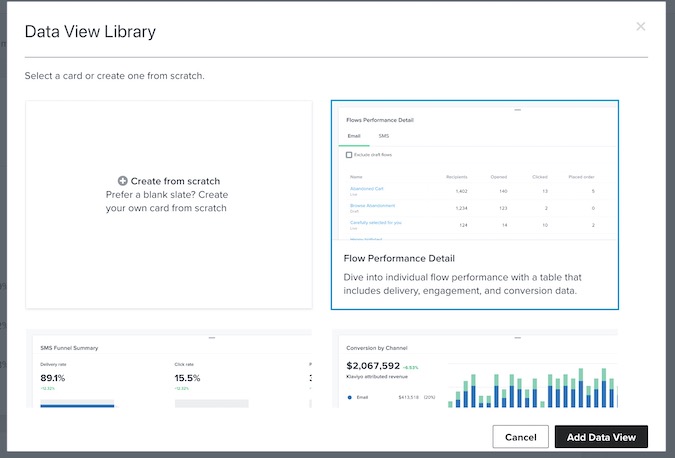Click the drag handle atop Flow Performance card
The image size is (675, 458).
coord(517,108)
